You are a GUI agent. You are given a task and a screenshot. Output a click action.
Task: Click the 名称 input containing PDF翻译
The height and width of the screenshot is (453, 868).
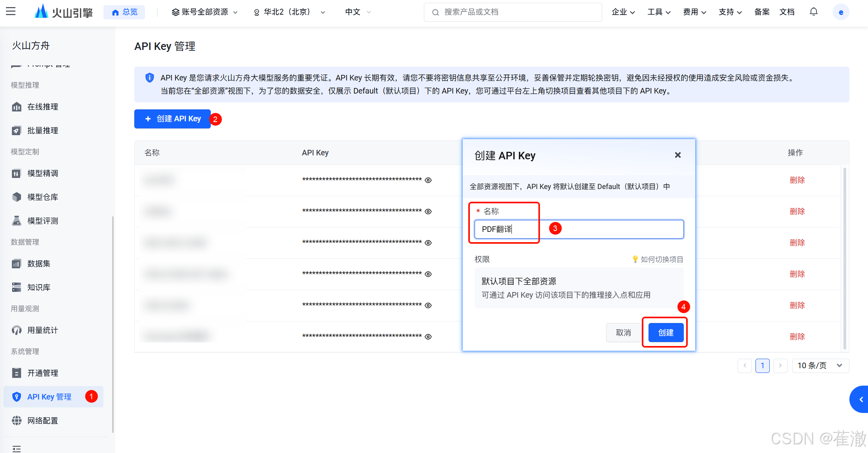click(578, 229)
